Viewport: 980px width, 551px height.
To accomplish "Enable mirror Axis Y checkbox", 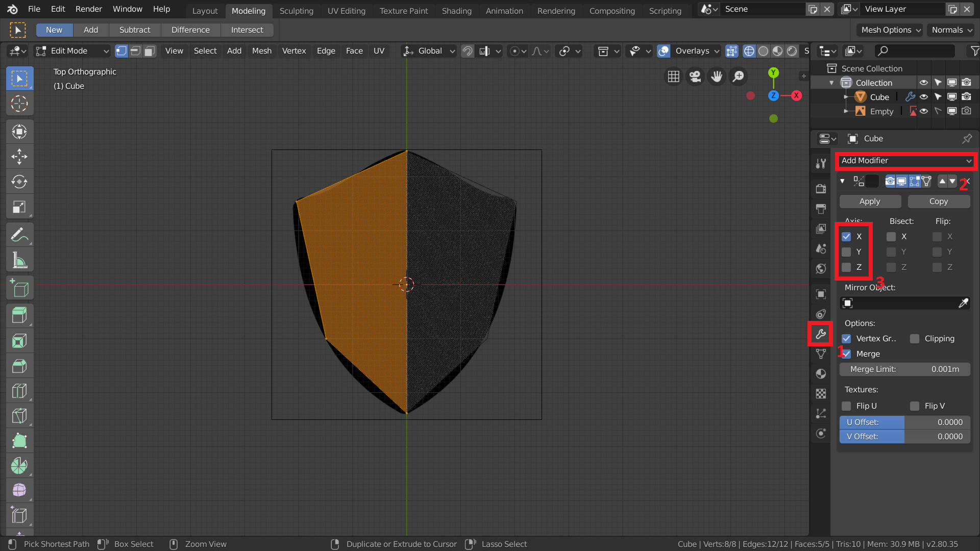I will pyautogui.click(x=846, y=252).
